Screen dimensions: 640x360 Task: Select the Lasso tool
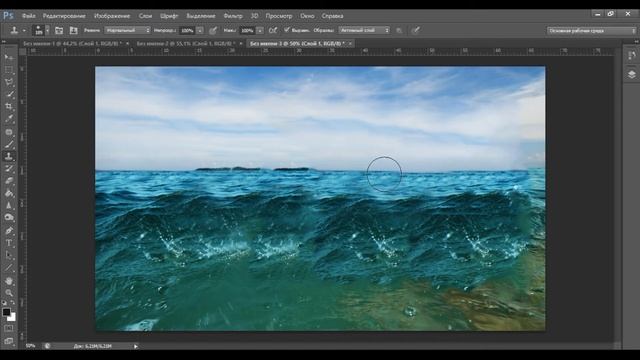[x=9, y=82]
